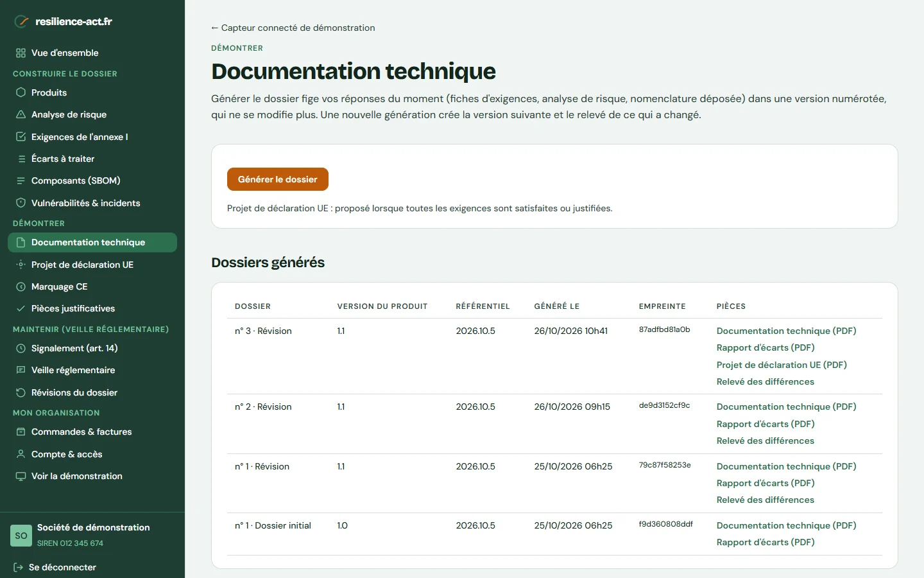The width and height of the screenshot is (924, 578).
Task: Click product version '1.0' cell
Action: [x=342, y=525]
